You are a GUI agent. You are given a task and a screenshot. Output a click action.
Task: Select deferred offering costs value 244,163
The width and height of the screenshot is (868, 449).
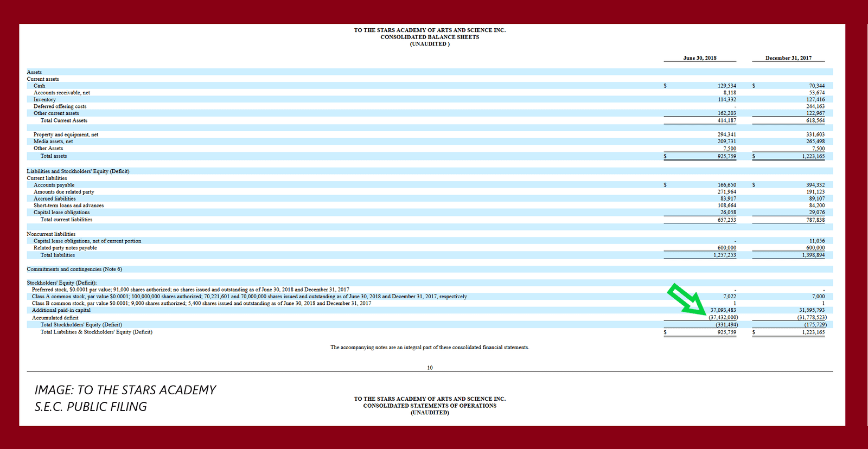click(x=815, y=106)
